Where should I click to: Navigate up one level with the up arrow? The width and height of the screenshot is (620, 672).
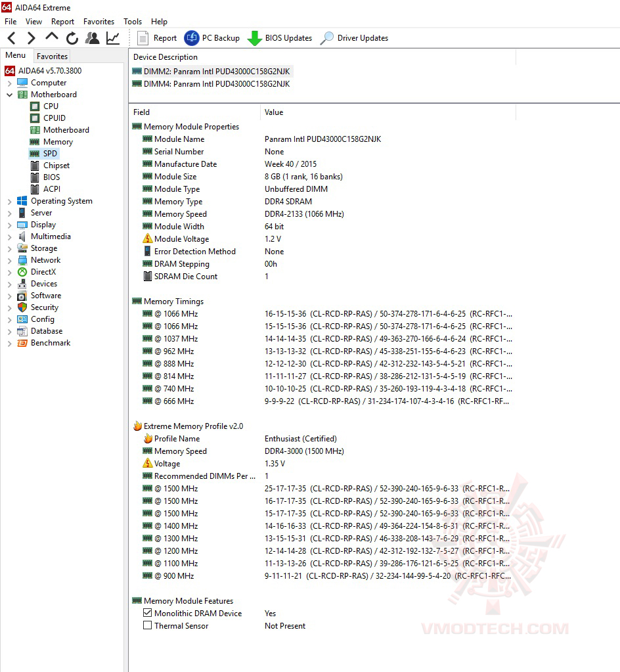pos(51,37)
